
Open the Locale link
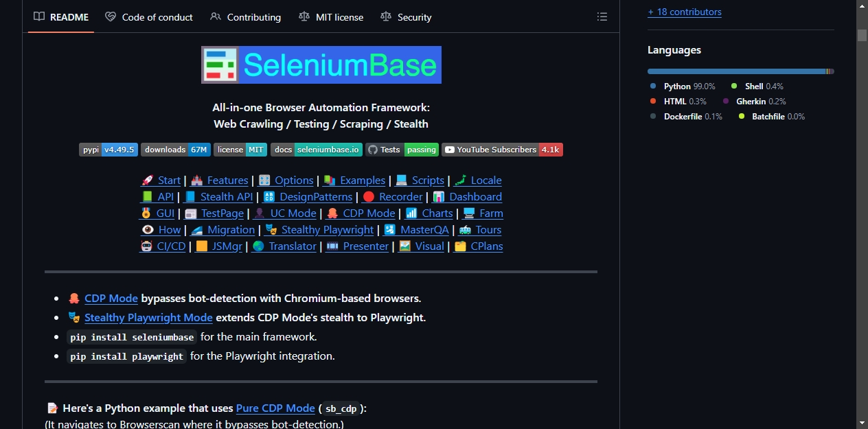pos(477,181)
